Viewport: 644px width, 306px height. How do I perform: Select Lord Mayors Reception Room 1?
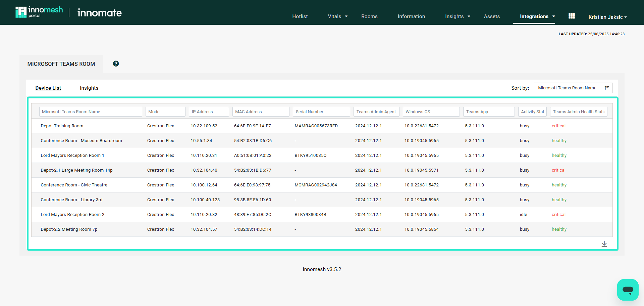72,156
